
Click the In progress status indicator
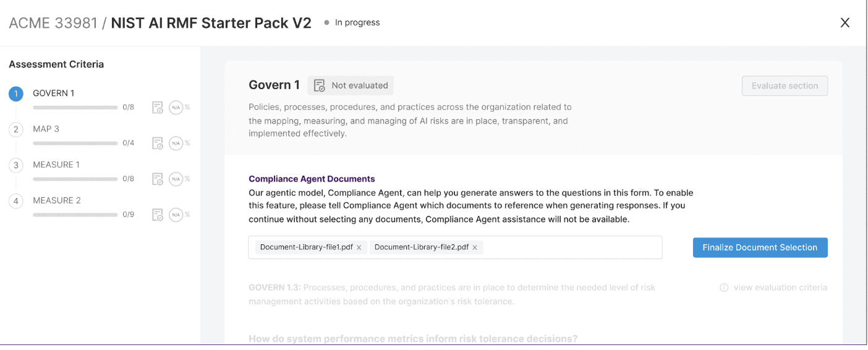(x=352, y=23)
